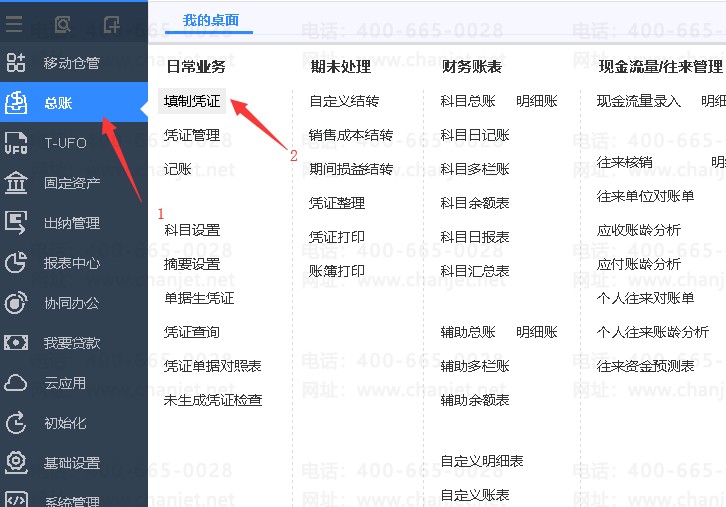Open 应收账龄分析 link
The height and width of the screenshot is (507, 726).
pyautogui.click(x=638, y=230)
